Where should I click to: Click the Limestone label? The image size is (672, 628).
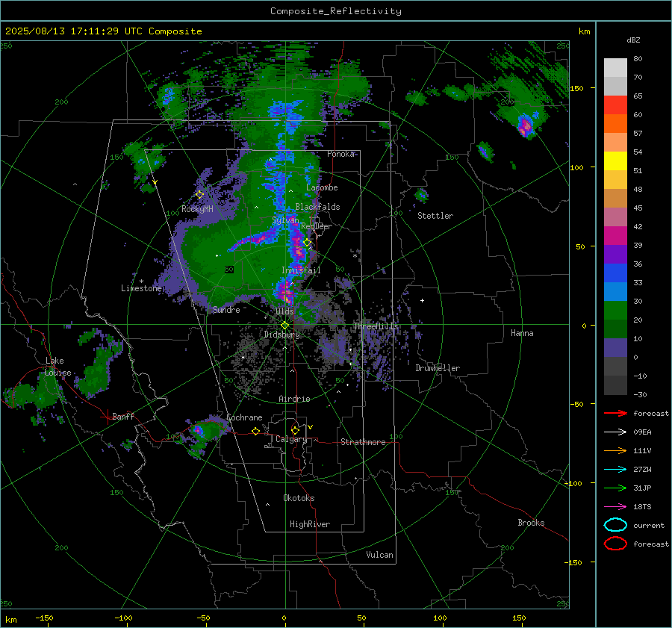141,288
